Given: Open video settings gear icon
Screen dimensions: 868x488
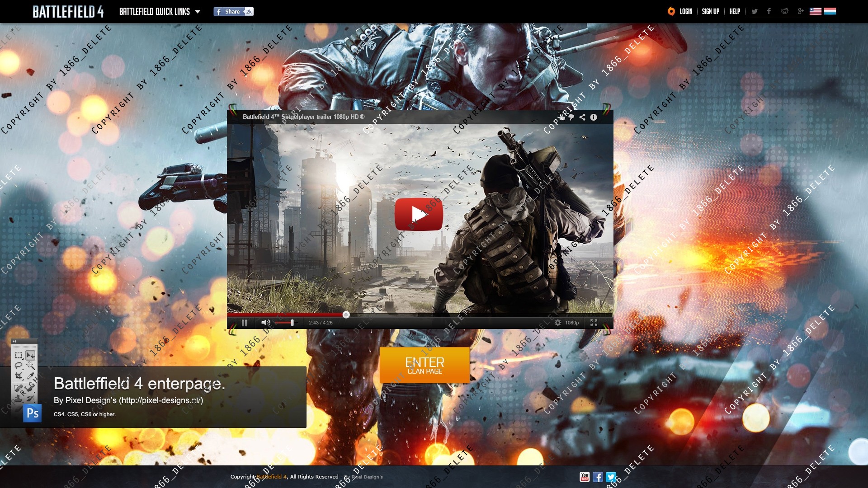Looking at the screenshot, I should 558,323.
